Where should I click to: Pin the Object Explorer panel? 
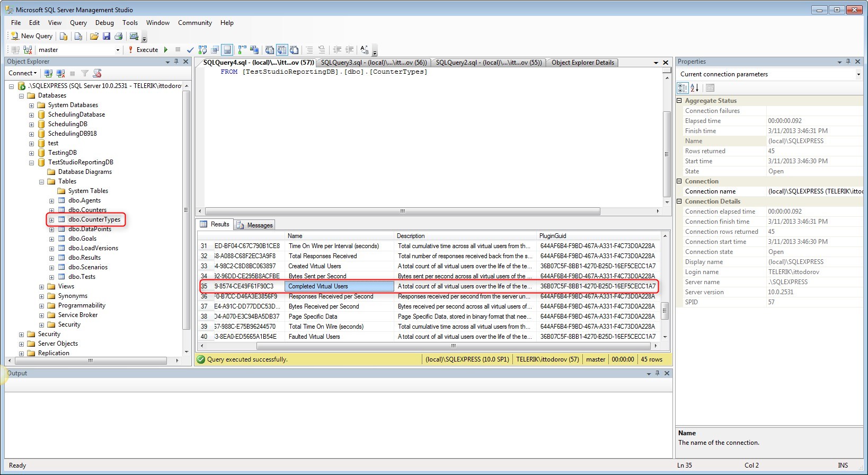point(176,62)
